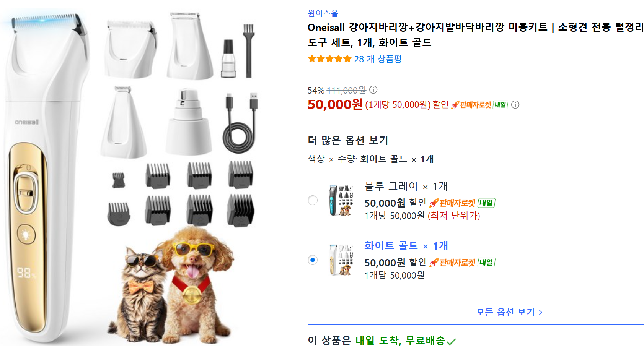Screen dimensions: 644x352
Task: Click the 화이트 골드 option thumbnail
Action: 341,260
